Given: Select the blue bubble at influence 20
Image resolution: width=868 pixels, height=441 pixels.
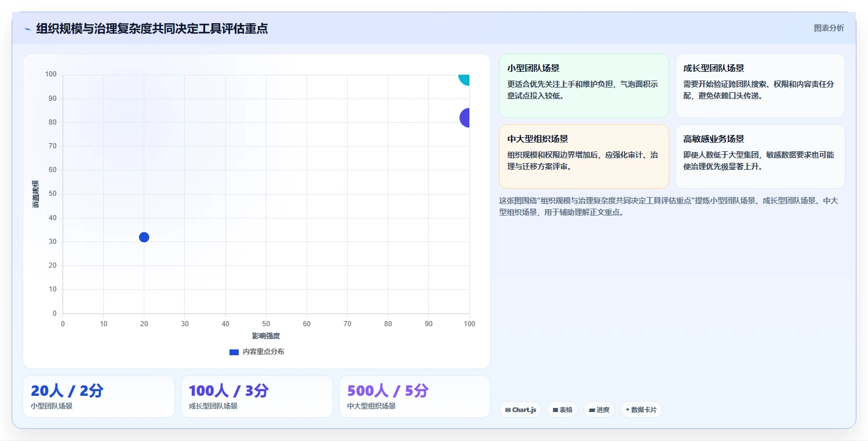Looking at the screenshot, I should (144, 237).
